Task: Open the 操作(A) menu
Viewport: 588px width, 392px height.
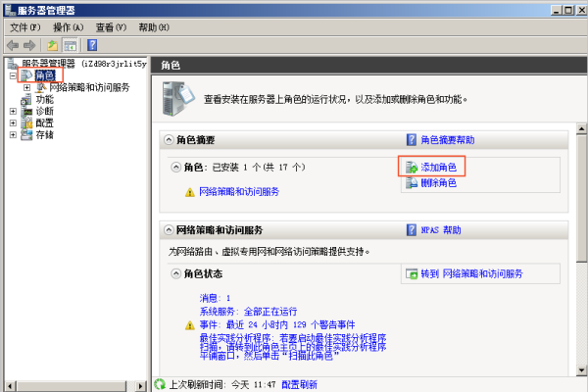Action: pos(69,27)
